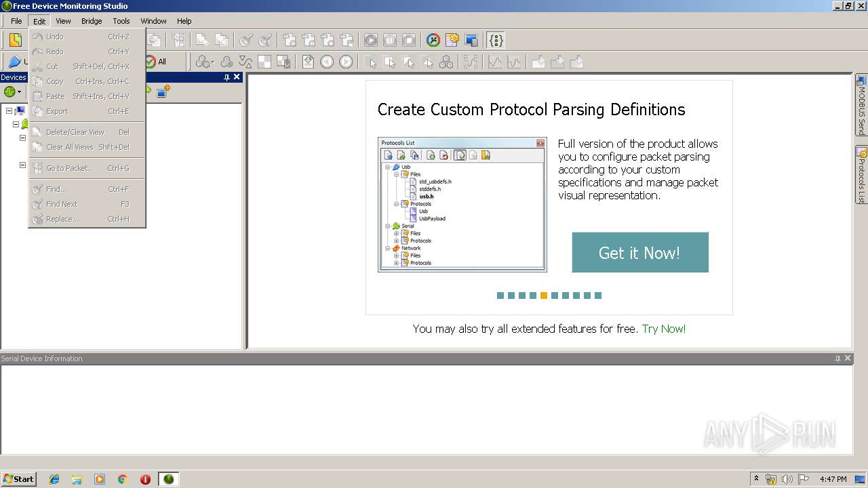Click the triangles-and-wave toolbar icon

(x=245, y=62)
